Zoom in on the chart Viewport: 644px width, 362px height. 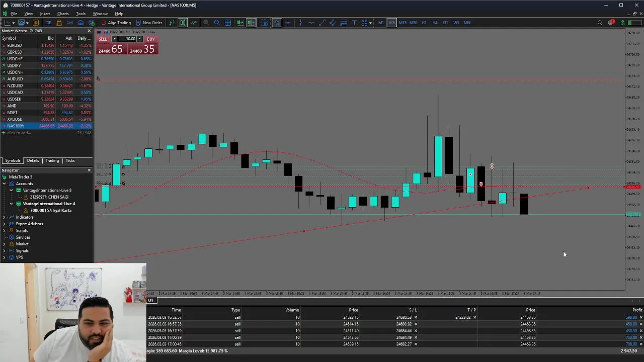click(206, 23)
